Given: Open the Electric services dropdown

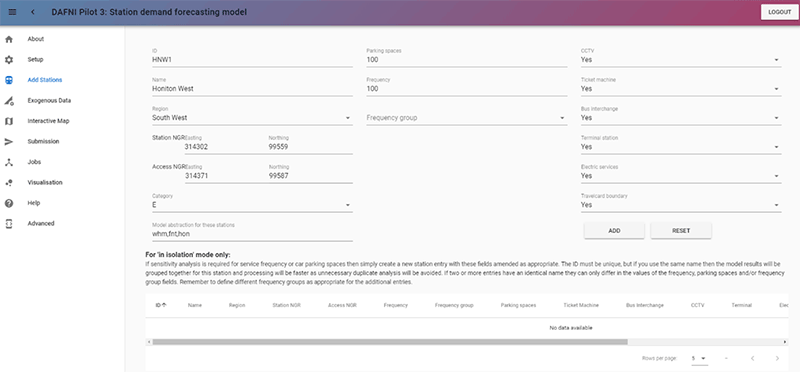Looking at the screenshot, I should (681, 174).
